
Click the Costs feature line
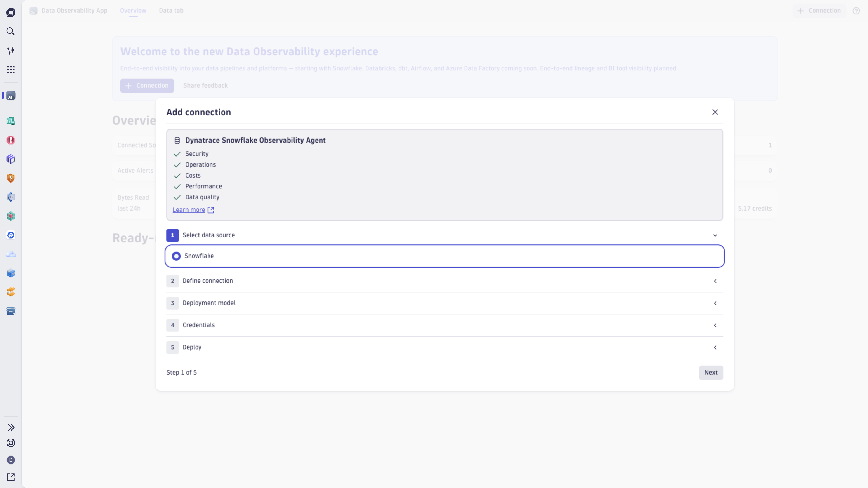click(193, 176)
